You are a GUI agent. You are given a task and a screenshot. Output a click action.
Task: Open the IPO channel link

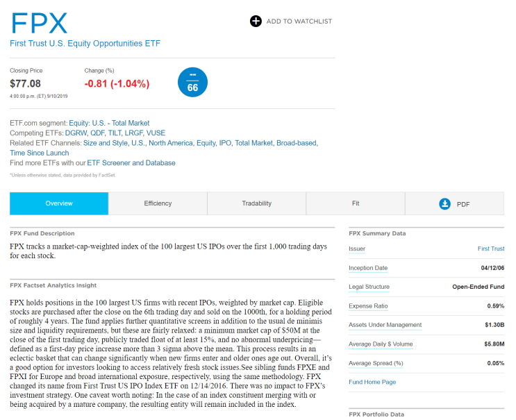click(226, 143)
